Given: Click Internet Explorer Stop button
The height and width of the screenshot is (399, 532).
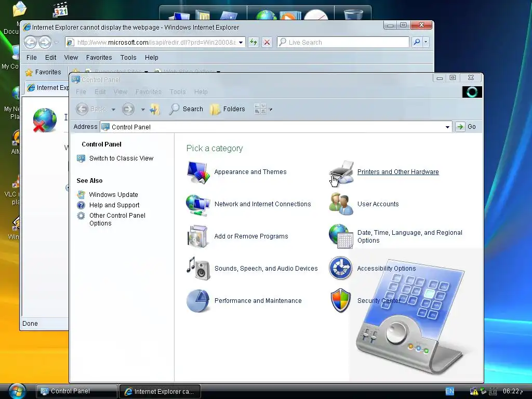Looking at the screenshot, I should click(x=267, y=43).
